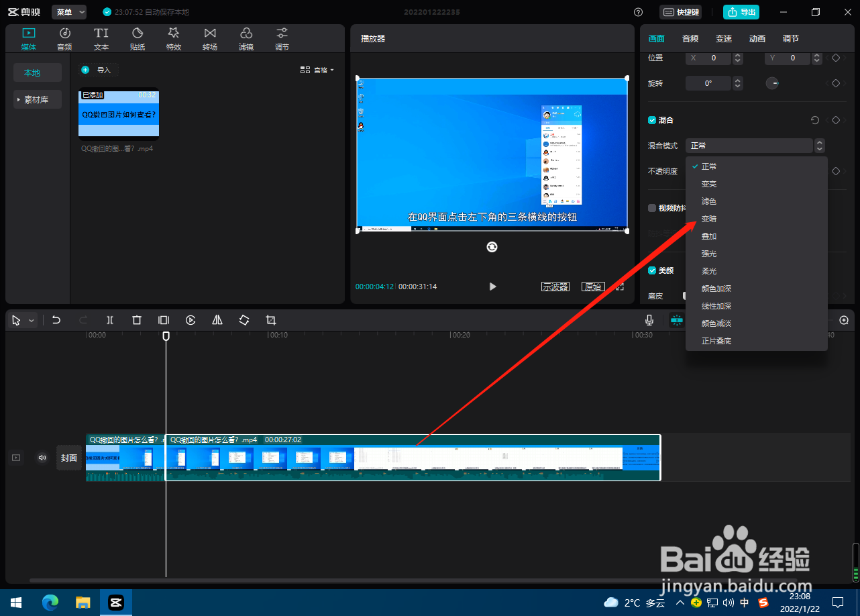Click the freeze frame icon in timeline toolbar
Screen dimensions: 860x616
[x=164, y=320]
